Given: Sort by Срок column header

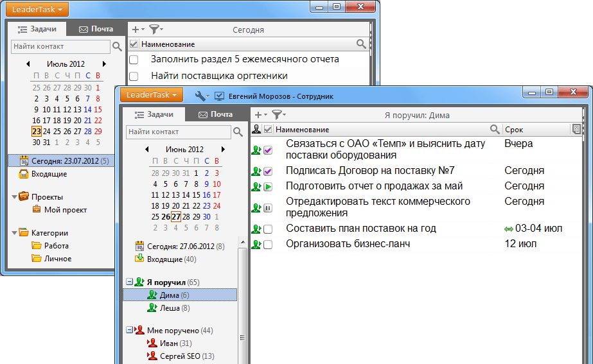Looking at the screenshot, I should point(514,130).
